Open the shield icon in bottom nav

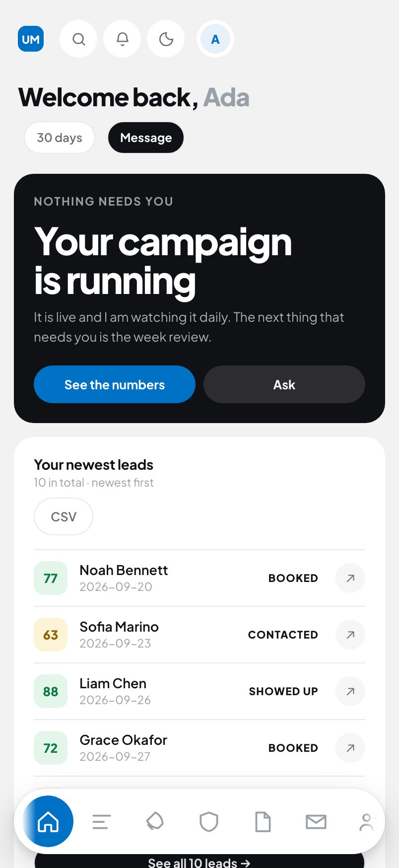click(209, 822)
